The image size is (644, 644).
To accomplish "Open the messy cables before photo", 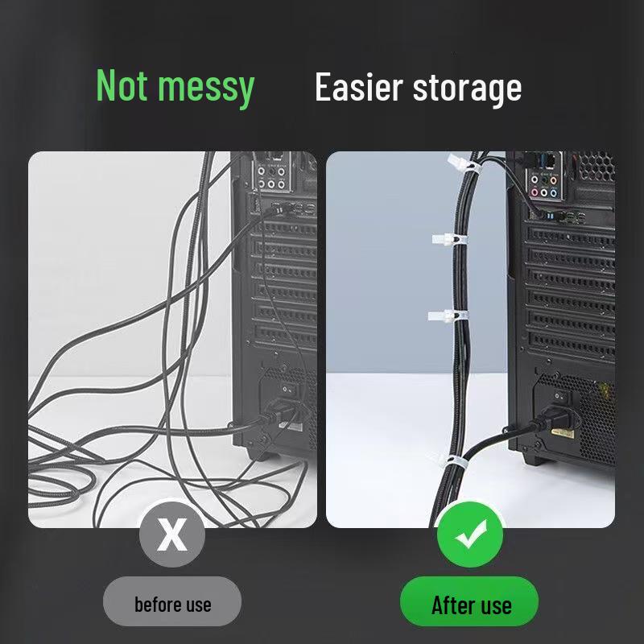I will [172, 340].
